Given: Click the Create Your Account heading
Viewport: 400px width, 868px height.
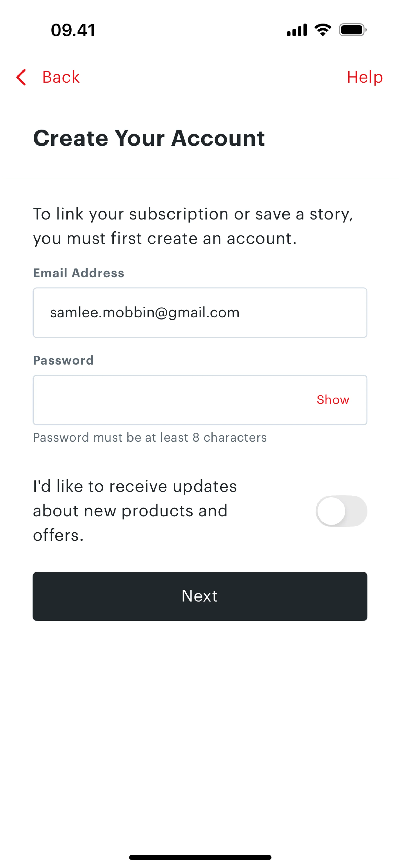Looking at the screenshot, I should (x=149, y=138).
